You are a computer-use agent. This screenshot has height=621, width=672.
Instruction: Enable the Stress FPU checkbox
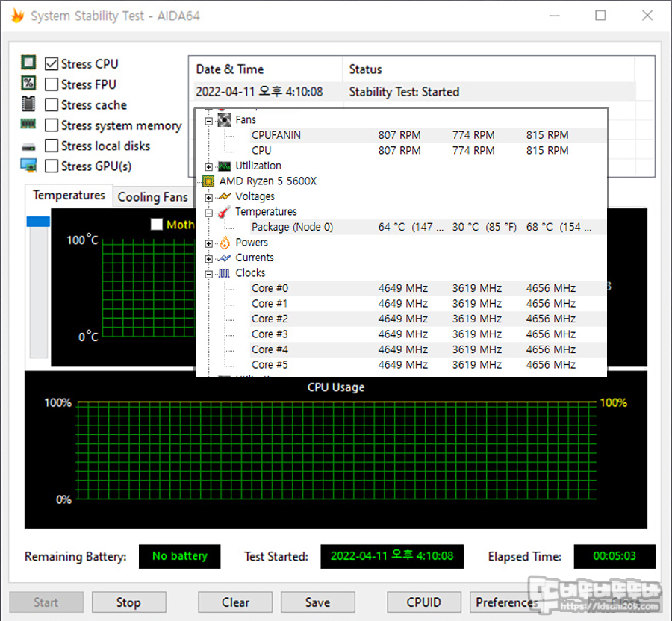coord(52,84)
